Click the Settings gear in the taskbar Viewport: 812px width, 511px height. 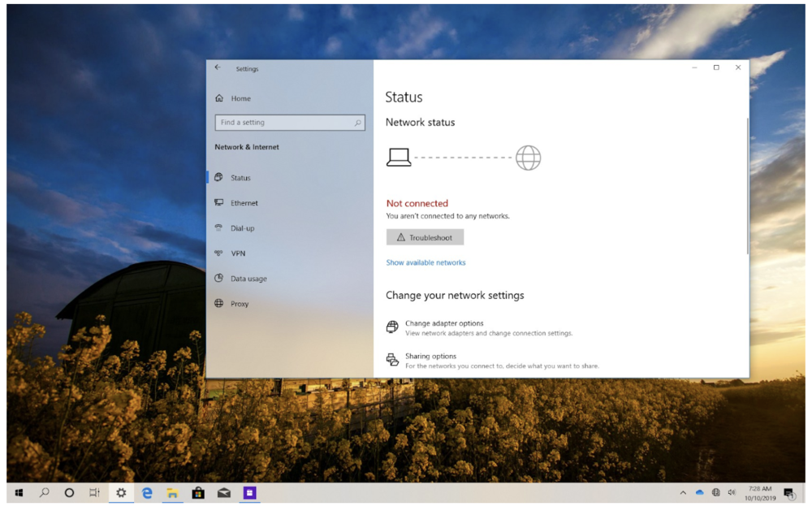click(x=121, y=493)
